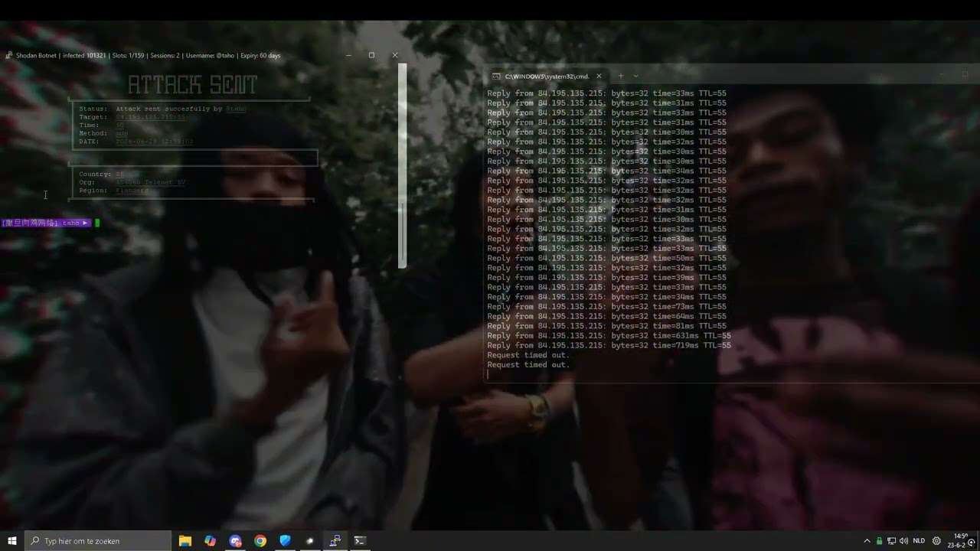The width and height of the screenshot is (980, 551).
Task: Click the reply line with time=719ms
Action: click(x=609, y=346)
